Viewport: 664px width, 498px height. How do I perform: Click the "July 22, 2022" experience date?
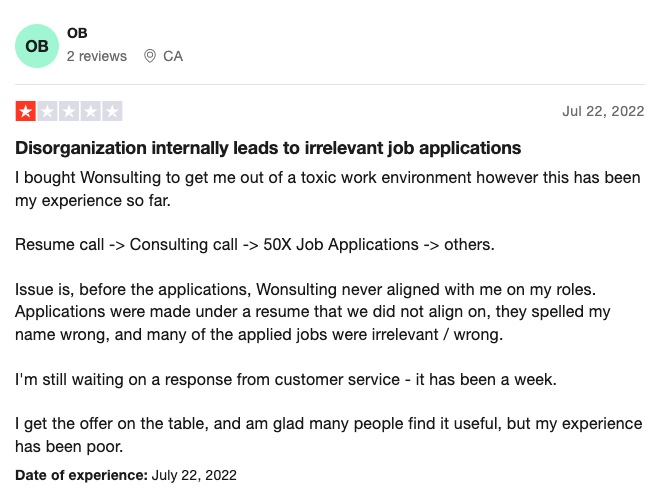click(194, 475)
